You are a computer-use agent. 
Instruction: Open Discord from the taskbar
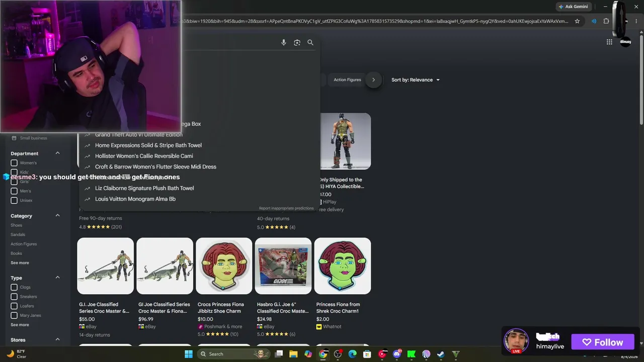click(x=397, y=354)
